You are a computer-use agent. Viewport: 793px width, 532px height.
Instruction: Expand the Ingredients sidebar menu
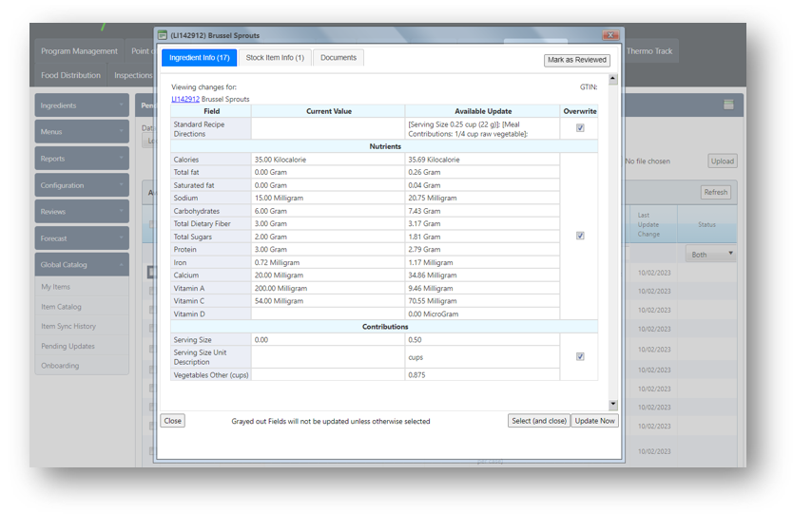coord(82,105)
